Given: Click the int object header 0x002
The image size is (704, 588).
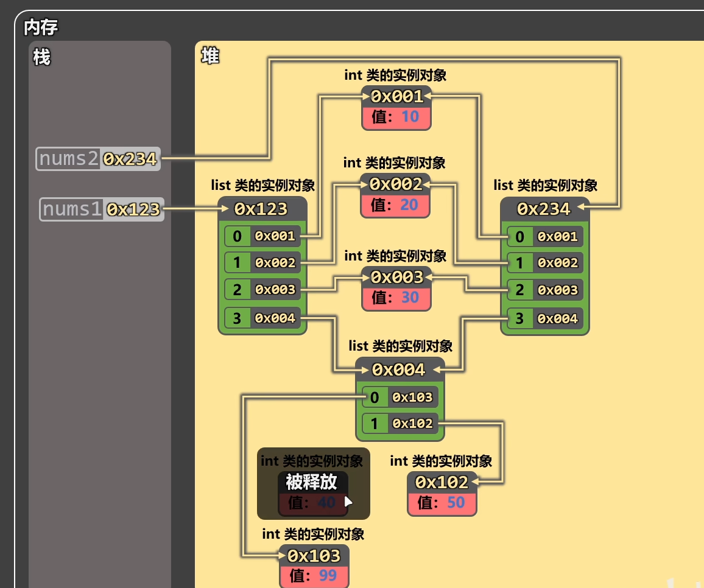Looking at the screenshot, I should click(395, 184).
